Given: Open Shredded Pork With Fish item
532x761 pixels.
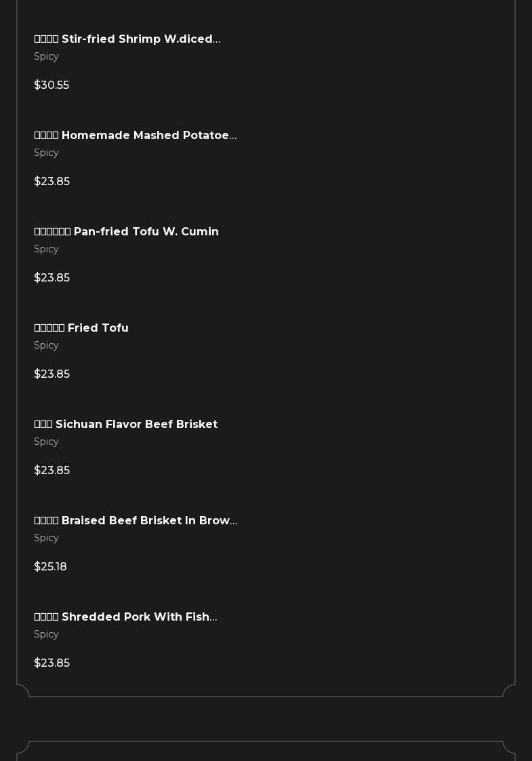Looking at the screenshot, I should coord(126,617).
